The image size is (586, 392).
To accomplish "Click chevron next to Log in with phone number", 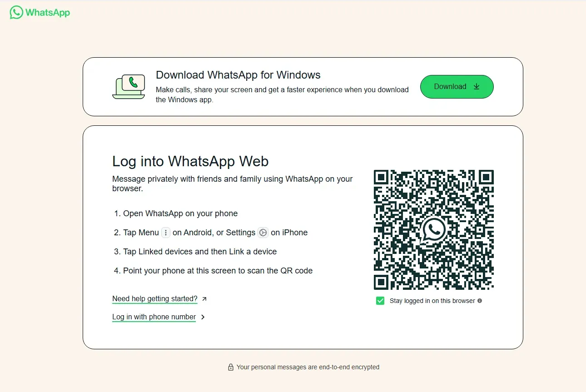I will (x=203, y=317).
